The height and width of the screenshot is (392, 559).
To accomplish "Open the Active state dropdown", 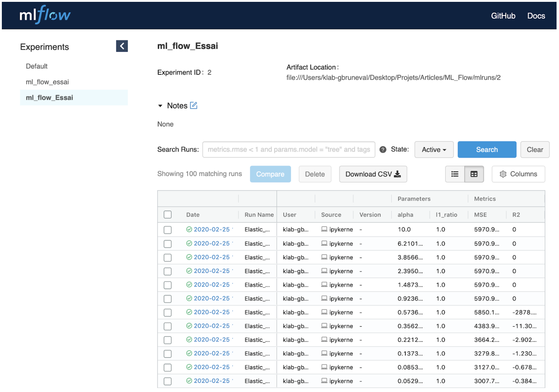I will pos(434,150).
